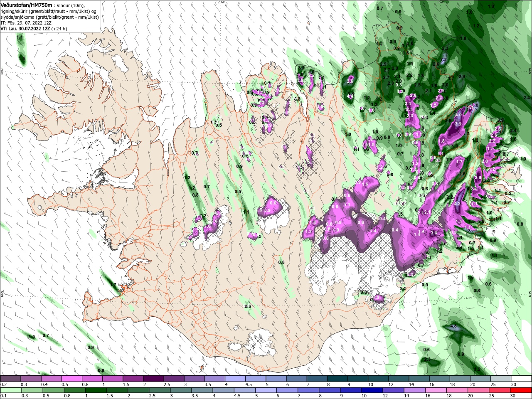
Task: Select the 'IT: Fös. 29. 07. 2022 12Z' line
Action: (26, 22)
